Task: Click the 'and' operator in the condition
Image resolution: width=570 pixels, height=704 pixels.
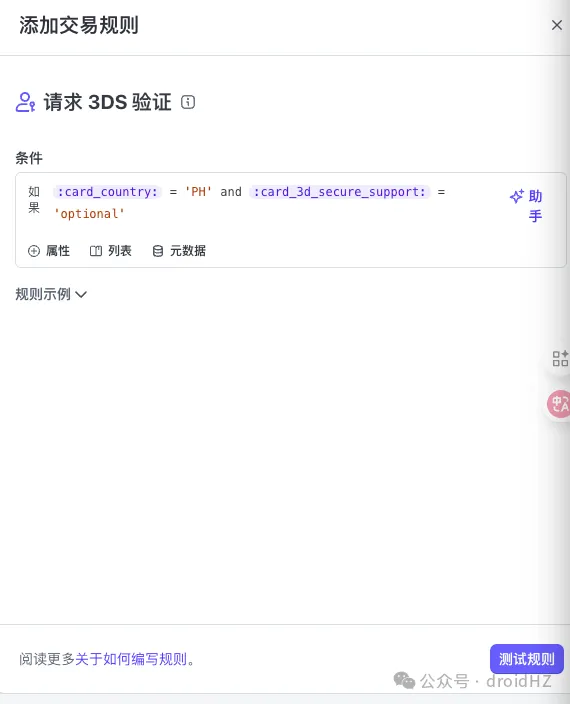Action: click(x=231, y=192)
